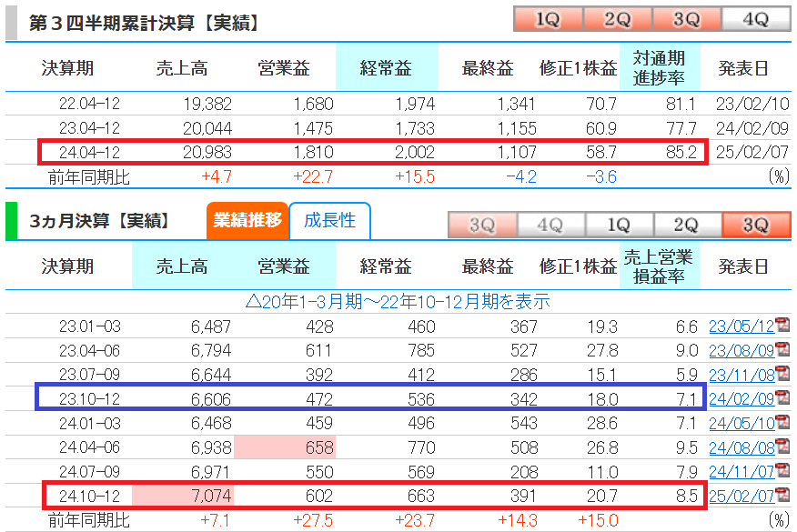Select 1Q tab in cumulative results

pos(548,19)
